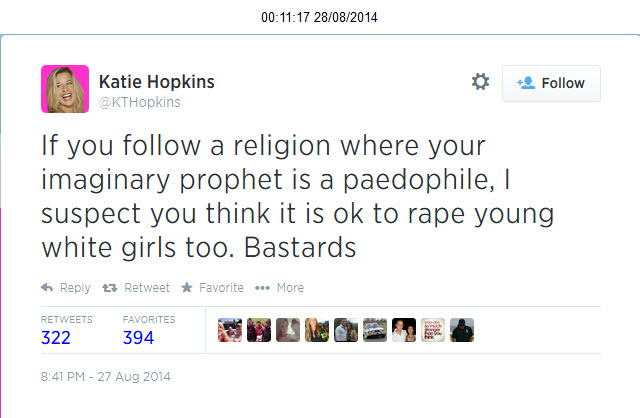The width and height of the screenshot is (640, 418).
Task: View the 394 favorites count
Action: coord(138,338)
